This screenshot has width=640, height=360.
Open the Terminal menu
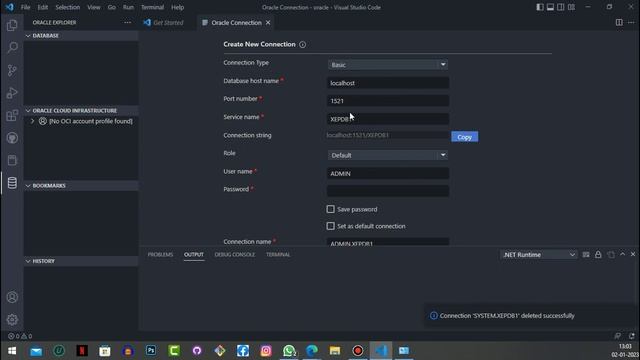pos(152,7)
